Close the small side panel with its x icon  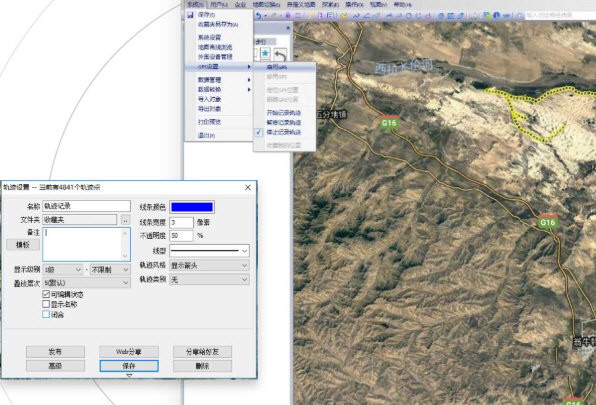pyautogui.click(x=288, y=28)
